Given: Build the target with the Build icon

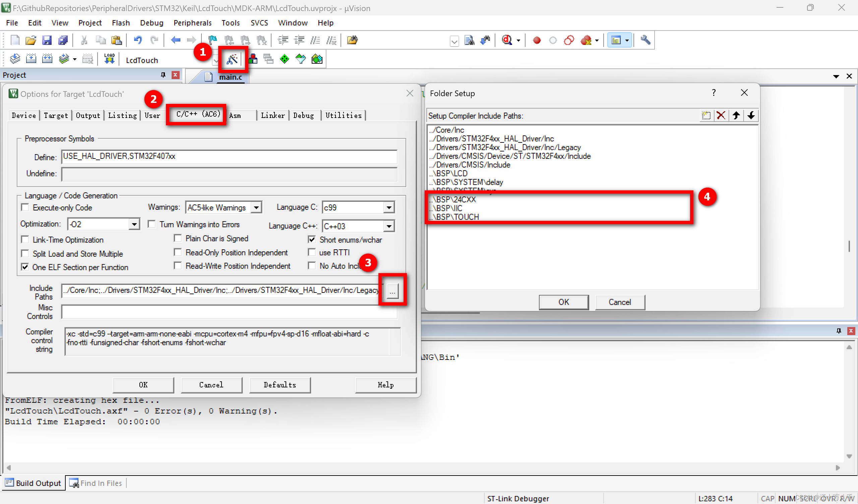Looking at the screenshot, I should (x=31, y=59).
